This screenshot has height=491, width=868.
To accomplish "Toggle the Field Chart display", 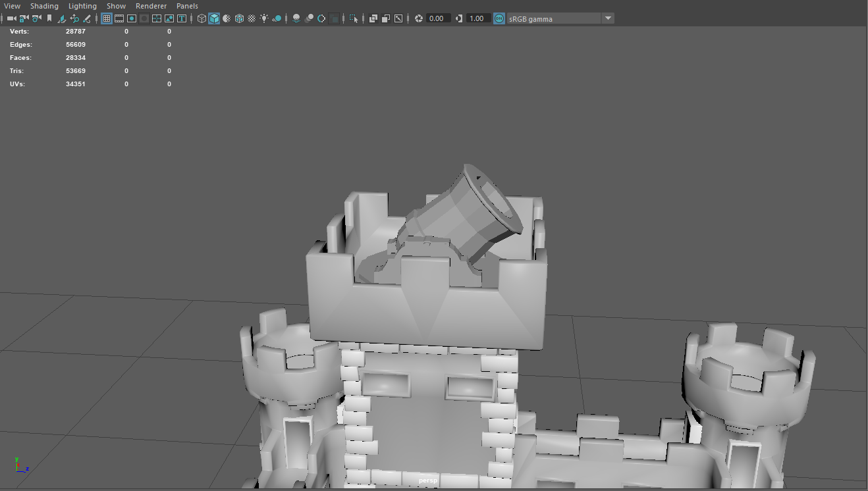I will point(157,18).
